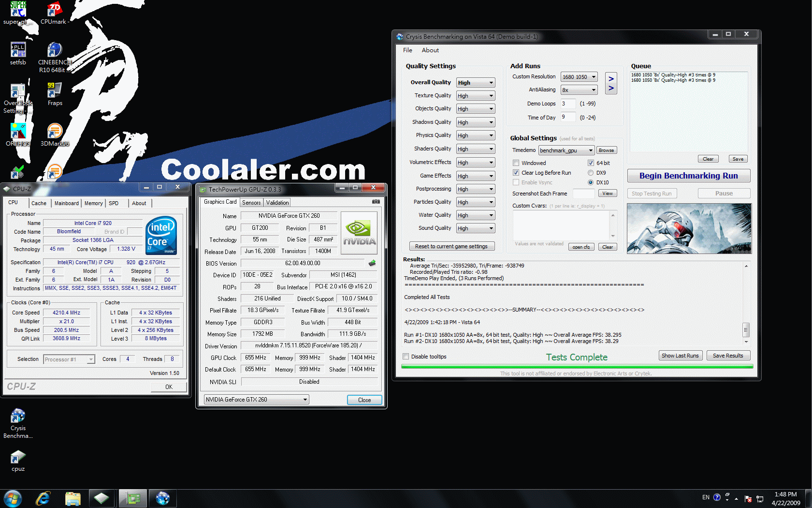Add run with lower arrow button
Screen dimensions: 812x508
[611, 88]
